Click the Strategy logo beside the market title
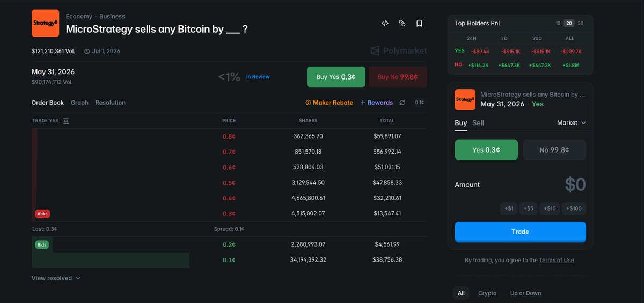Image resolution: width=644 pixels, height=303 pixels. pyautogui.click(x=45, y=23)
